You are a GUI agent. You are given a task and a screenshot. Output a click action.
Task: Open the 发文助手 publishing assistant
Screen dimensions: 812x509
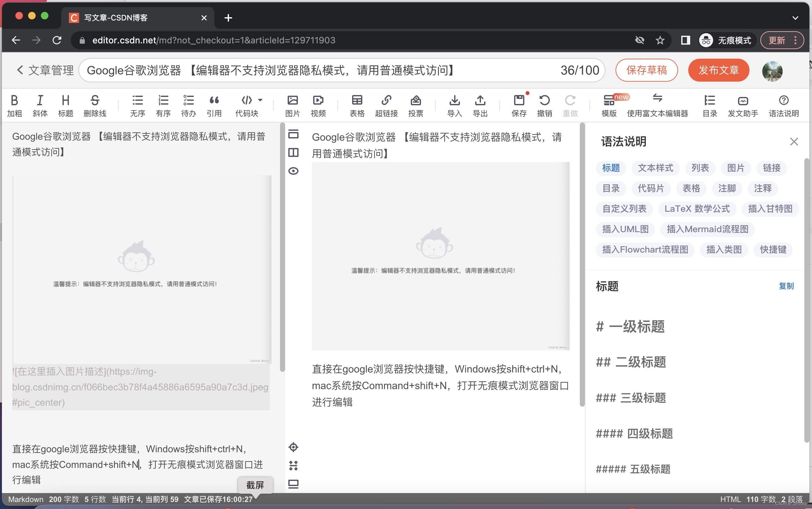click(x=743, y=105)
